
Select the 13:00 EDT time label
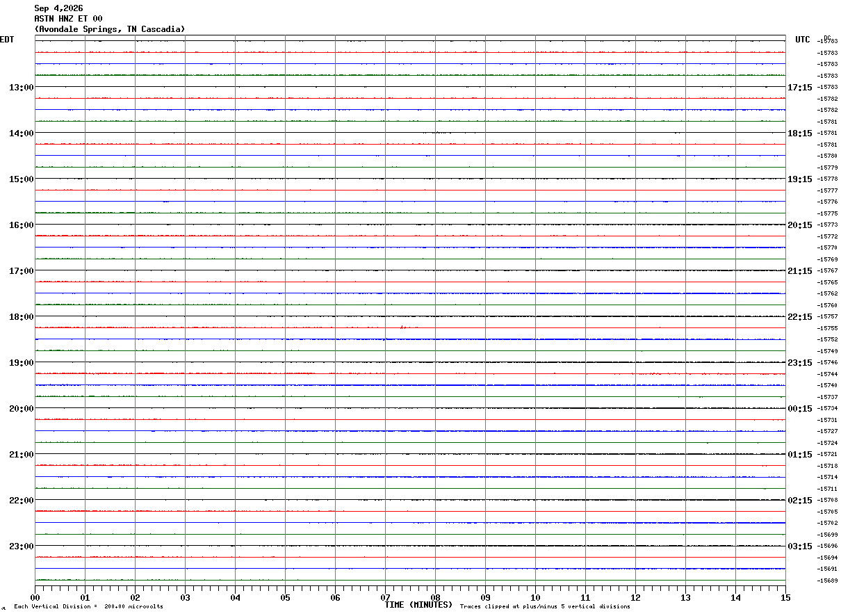(22, 88)
